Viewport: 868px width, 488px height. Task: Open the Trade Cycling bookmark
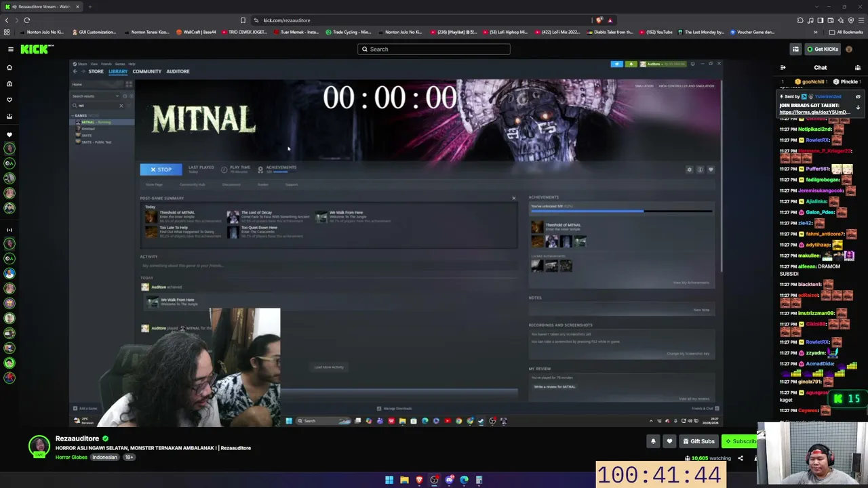click(x=348, y=32)
